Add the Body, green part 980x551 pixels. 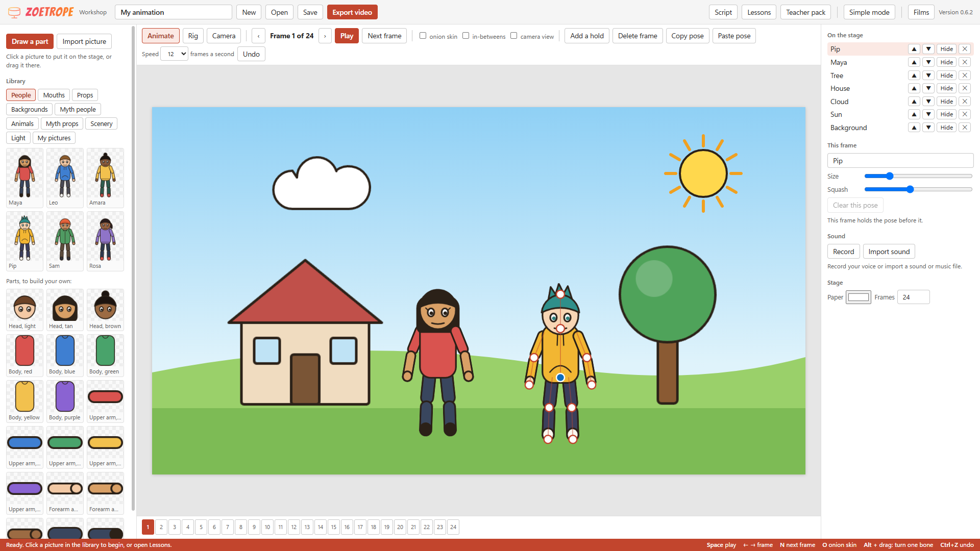point(105,356)
